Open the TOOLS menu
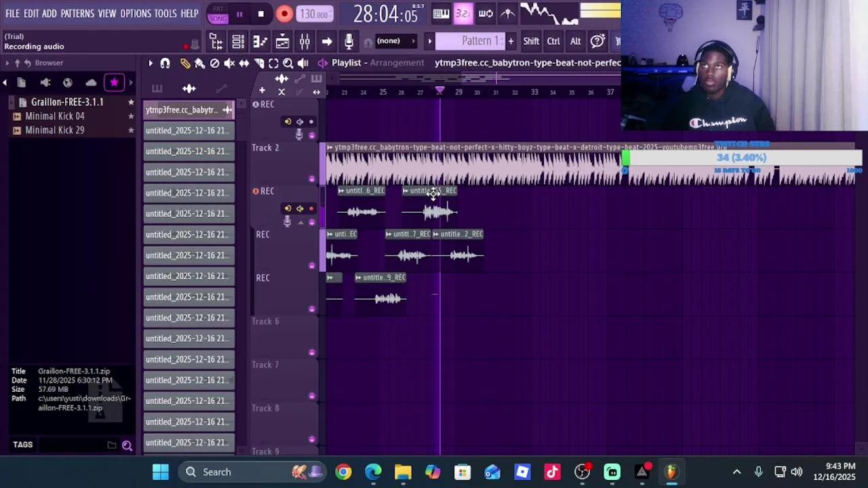 (165, 14)
